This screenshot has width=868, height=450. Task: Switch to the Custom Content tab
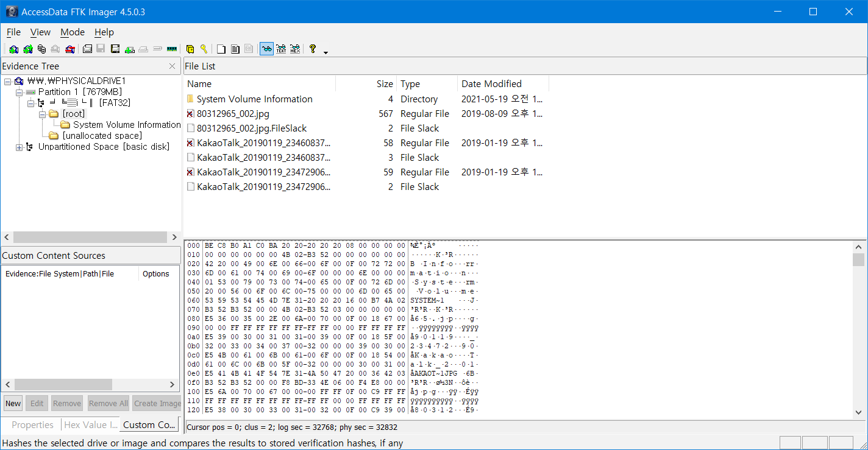click(x=149, y=425)
